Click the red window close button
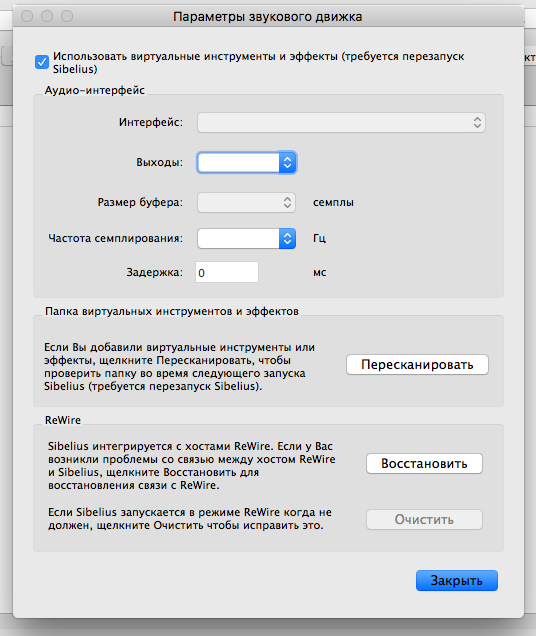Screen dimensions: 536x636 (x=27, y=16)
